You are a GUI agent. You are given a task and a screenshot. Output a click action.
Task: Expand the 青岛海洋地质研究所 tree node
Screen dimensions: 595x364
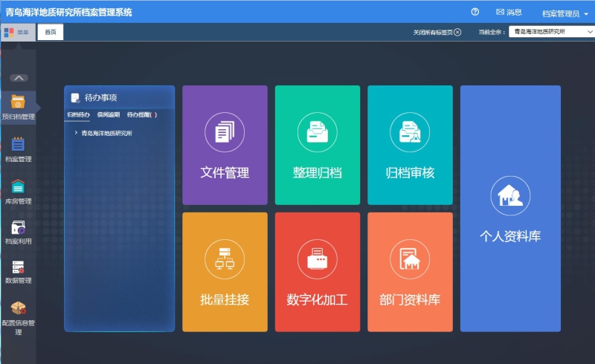pyautogui.click(x=77, y=133)
